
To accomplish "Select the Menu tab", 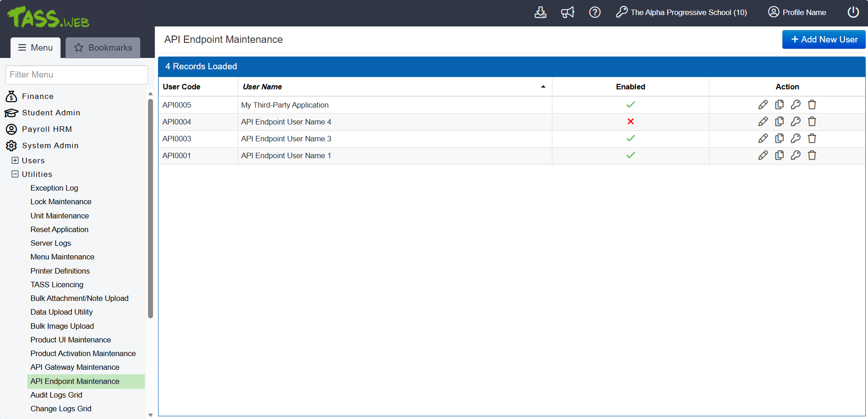I will point(36,48).
